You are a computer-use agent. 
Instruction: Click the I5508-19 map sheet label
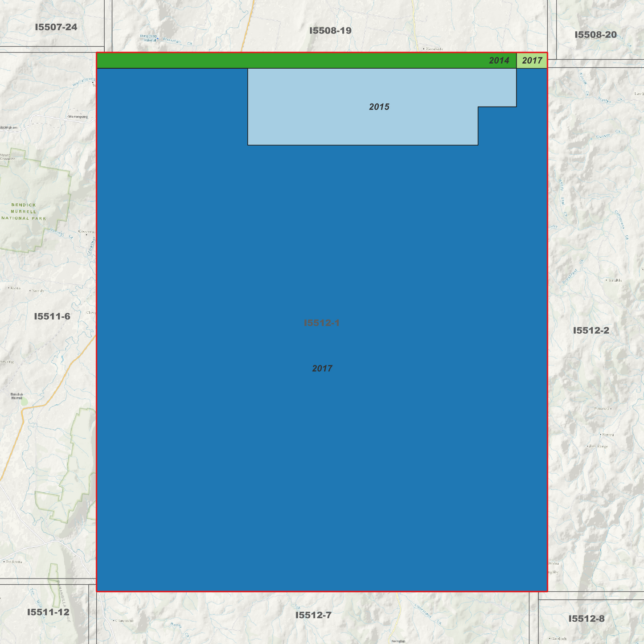point(330,31)
